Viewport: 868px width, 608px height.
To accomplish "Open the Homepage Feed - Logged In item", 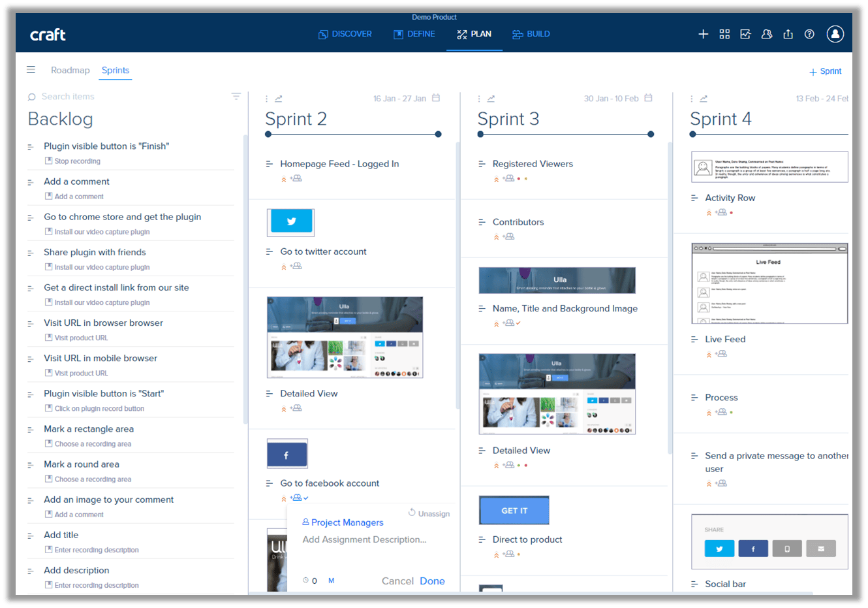I will (339, 164).
